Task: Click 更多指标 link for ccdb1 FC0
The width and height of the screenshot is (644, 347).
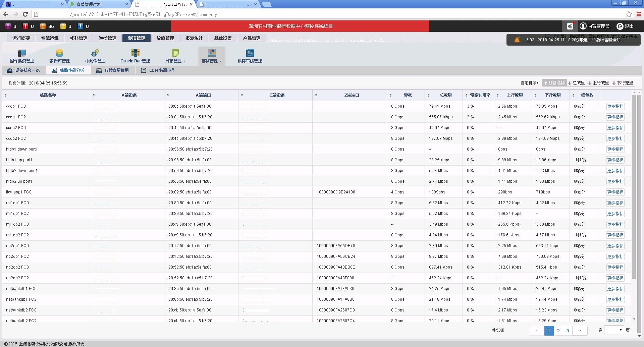Action: pos(615,106)
